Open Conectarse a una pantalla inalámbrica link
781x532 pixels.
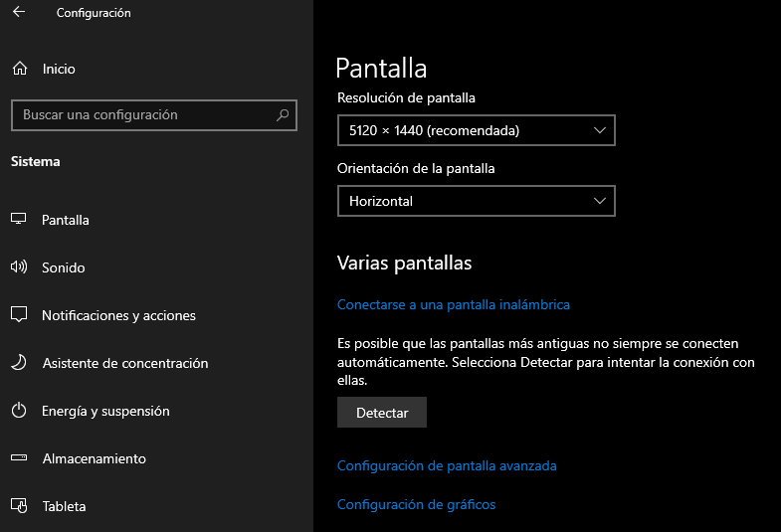click(453, 304)
